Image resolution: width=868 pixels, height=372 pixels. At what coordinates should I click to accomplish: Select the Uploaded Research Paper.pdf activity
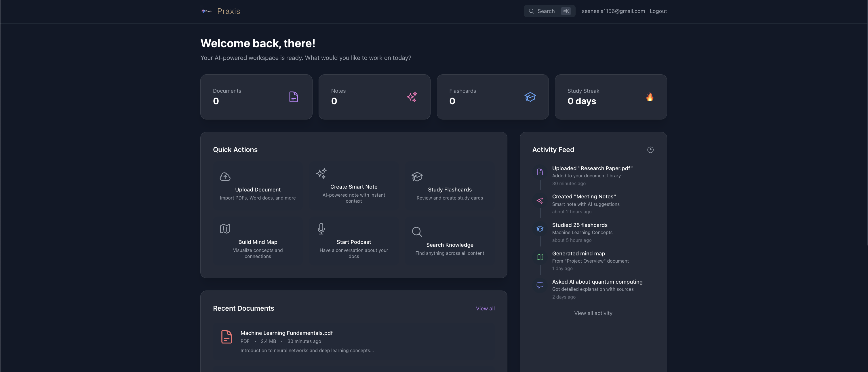pos(592,168)
